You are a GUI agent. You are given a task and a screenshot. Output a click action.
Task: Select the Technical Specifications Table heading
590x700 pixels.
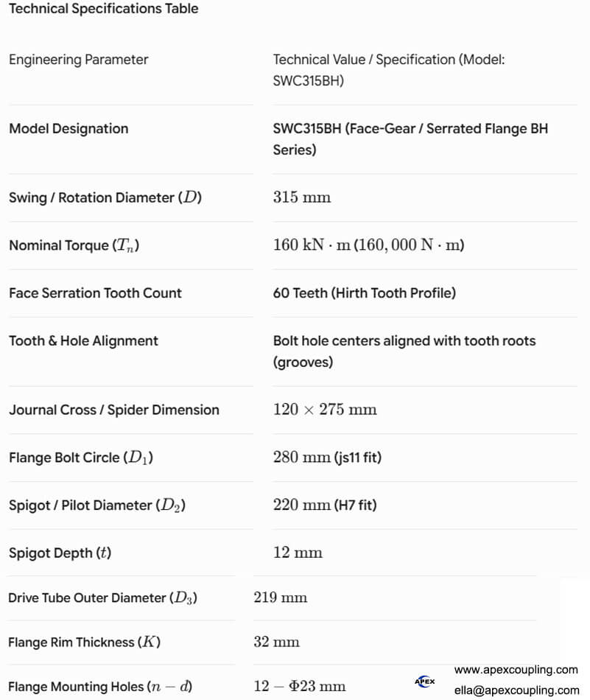104,9
